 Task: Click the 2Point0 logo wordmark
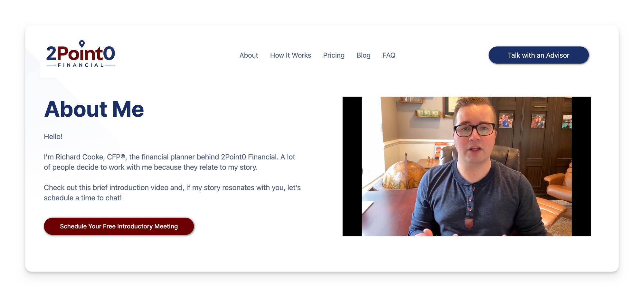coord(80,53)
